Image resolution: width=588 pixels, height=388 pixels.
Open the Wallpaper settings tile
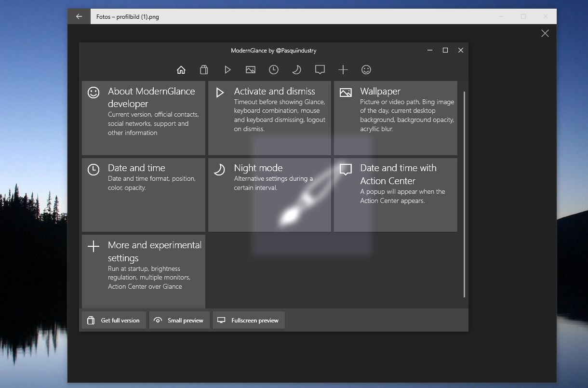point(396,118)
